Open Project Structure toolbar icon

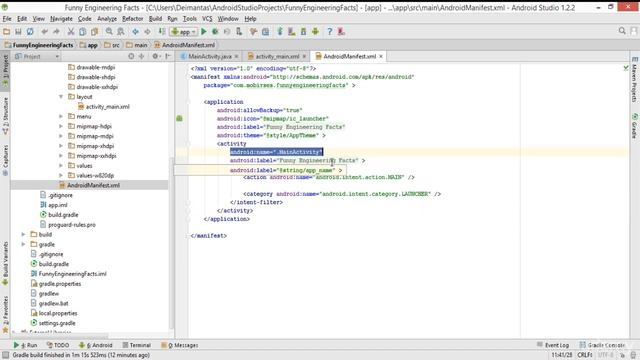pyautogui.click(x=265, y=31)
